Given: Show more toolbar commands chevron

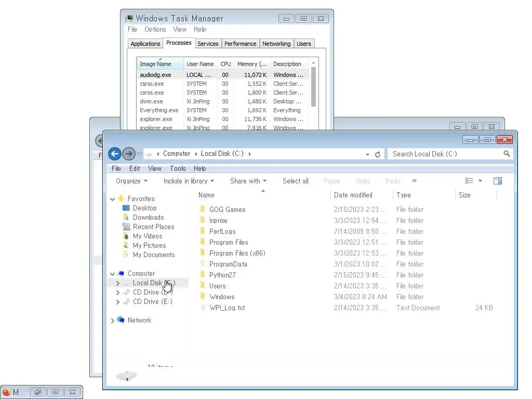Looking at the screenshot, I should coord(414,181).
